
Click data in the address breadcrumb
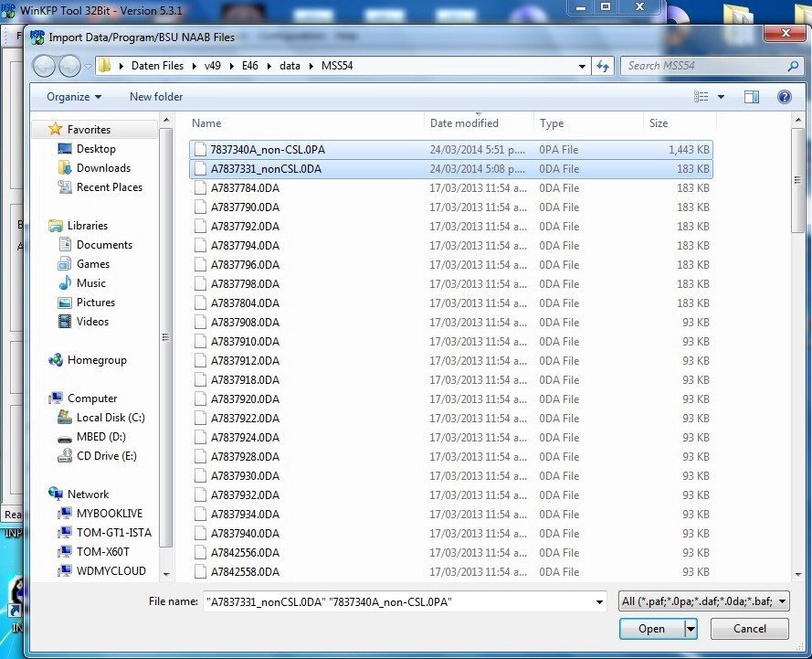tap(290, 66)
